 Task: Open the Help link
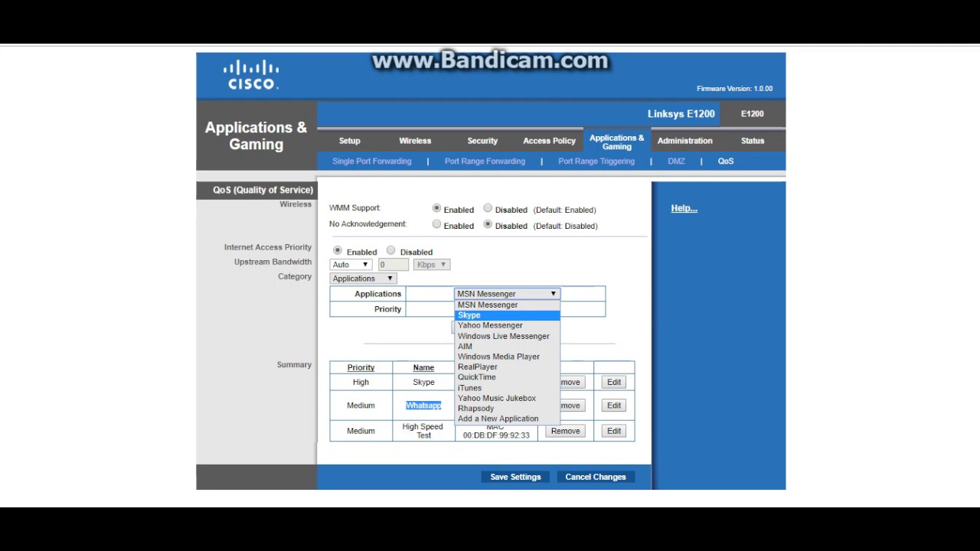click(x=684, y=208)
